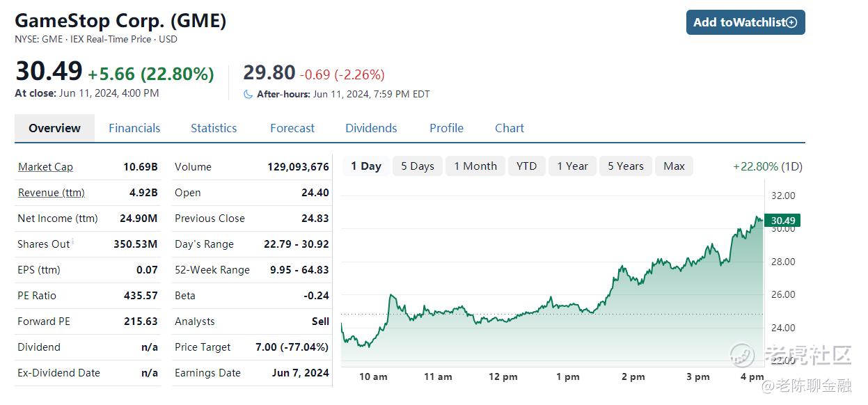Open the Statistics tab
Image resolution: width=868 pixels, height=405 pixels.
[214, 128]
